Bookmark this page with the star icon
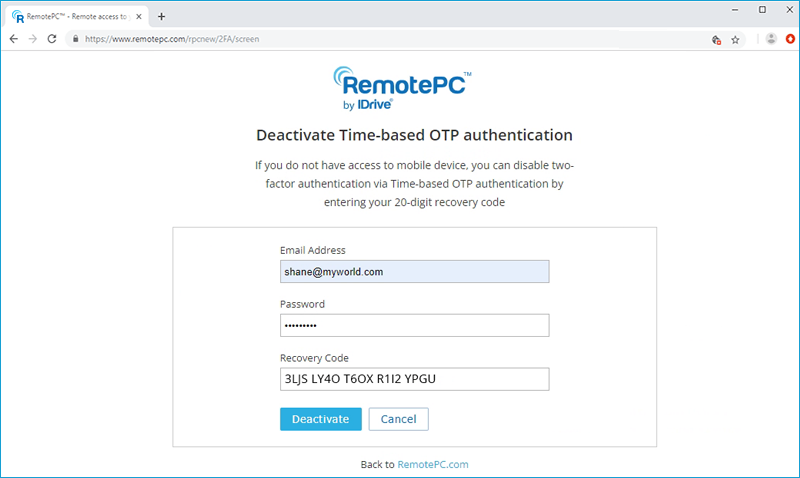 point(735,40)
